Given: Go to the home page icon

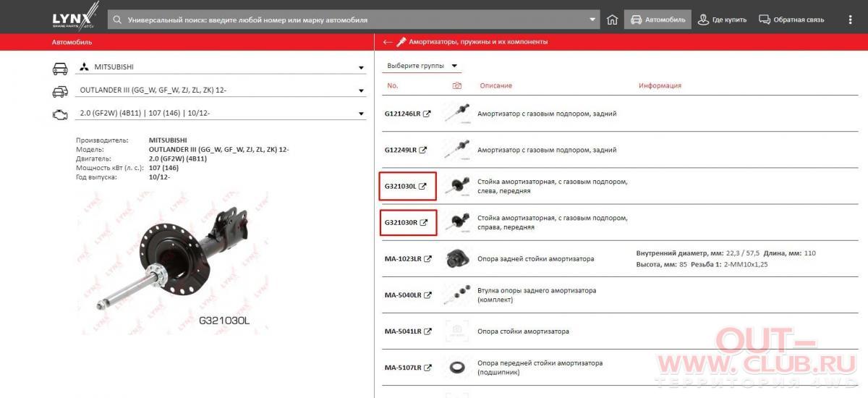Looking at the screenshot, I should [x=612, y=20].
